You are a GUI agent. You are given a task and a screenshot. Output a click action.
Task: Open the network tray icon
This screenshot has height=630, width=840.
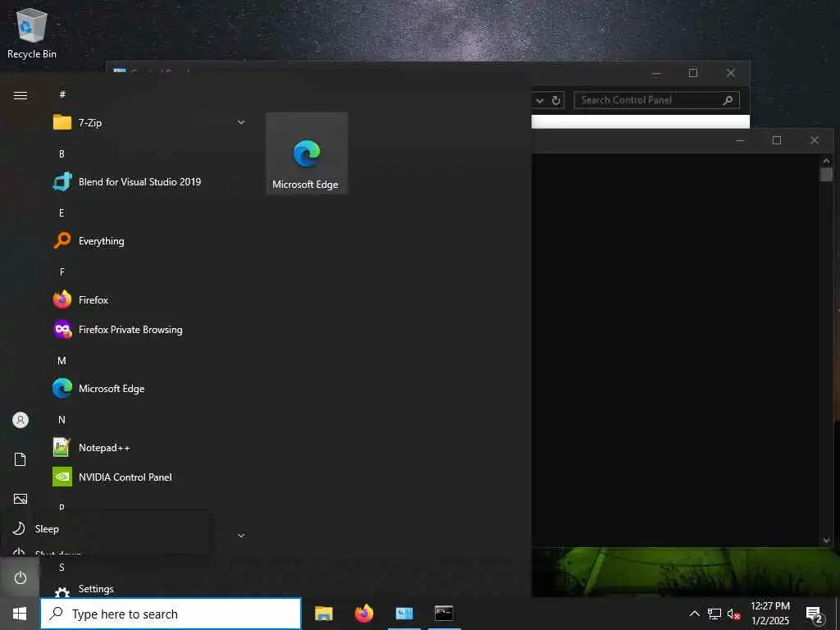pos(714,614)
